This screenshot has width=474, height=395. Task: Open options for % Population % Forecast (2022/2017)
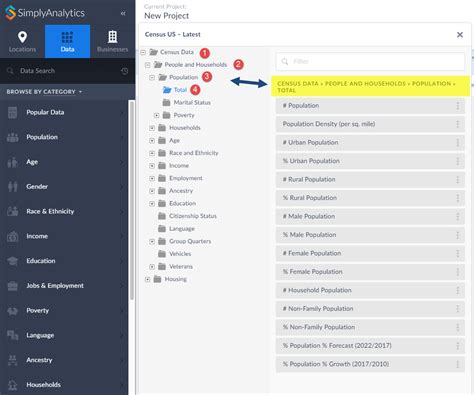458,346
